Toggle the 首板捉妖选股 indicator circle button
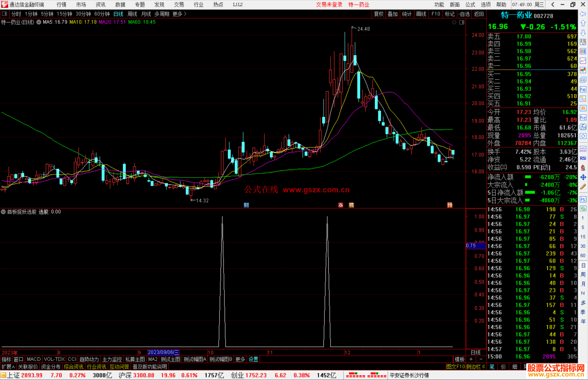 click(3, 212)
